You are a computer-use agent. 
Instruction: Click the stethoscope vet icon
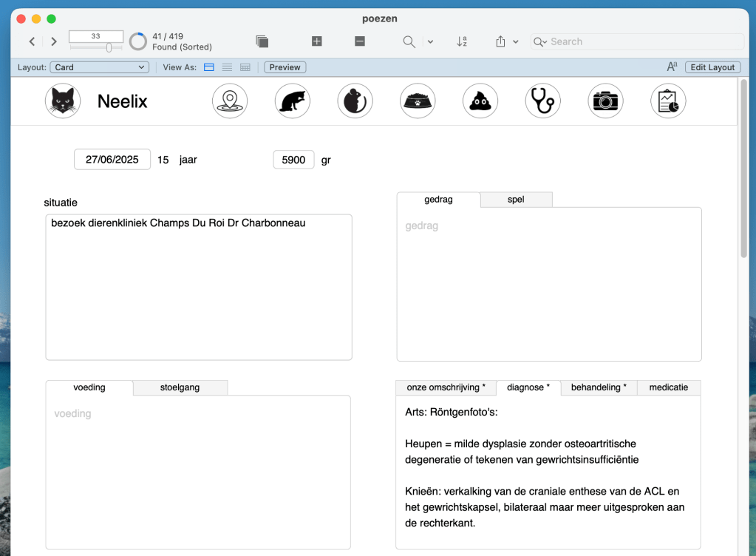click(543, 101)
